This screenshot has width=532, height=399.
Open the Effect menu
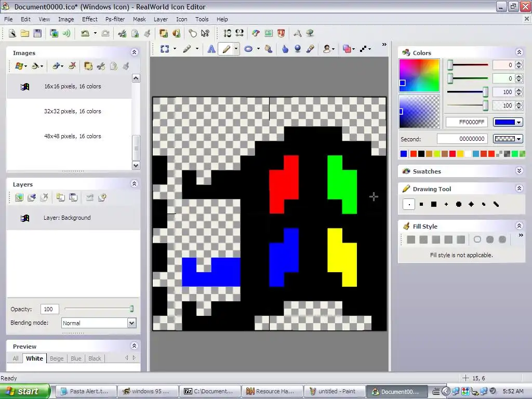(89, 19)
